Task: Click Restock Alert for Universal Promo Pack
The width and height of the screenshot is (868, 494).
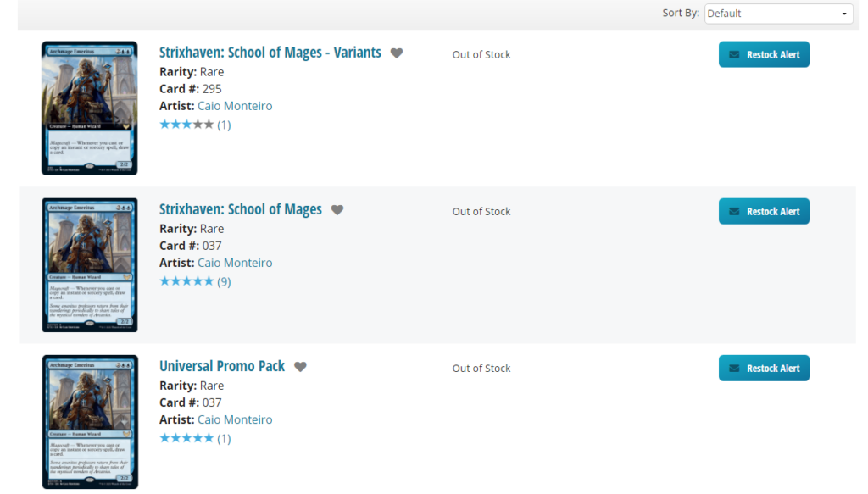Action: 764,368
